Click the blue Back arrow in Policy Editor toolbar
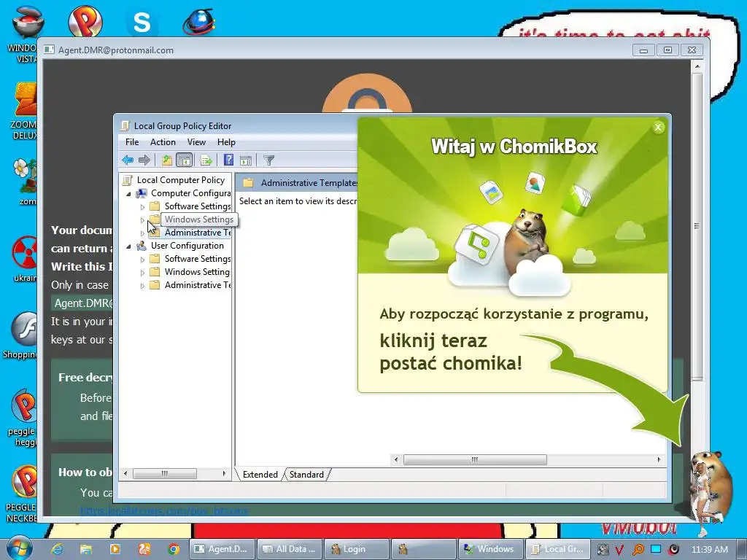The height and width of the screenshot is (560, 747). (127, 160)
